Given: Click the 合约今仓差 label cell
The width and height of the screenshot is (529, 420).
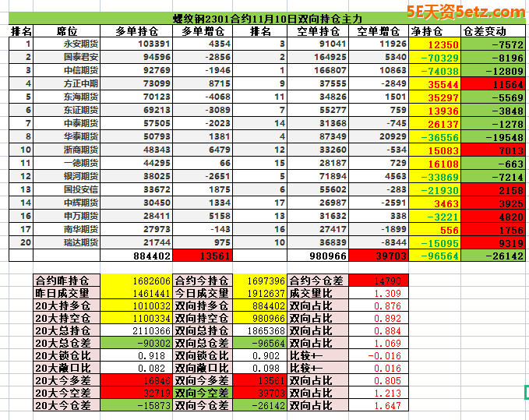Looking at the screenshot, I should pos(318,281).
